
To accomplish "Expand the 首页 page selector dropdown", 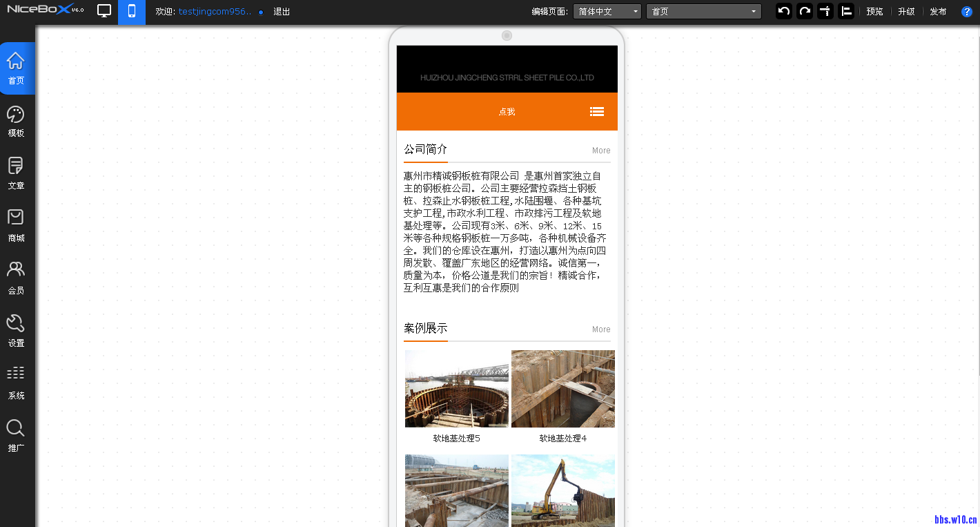I will [703, 12].
